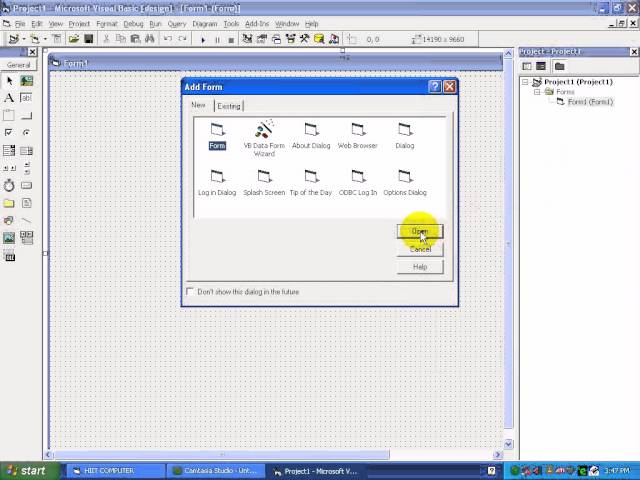Viewport: 640px width, 480px height.
Task: Open the Format menu
Action: click(x=107, y=24)
